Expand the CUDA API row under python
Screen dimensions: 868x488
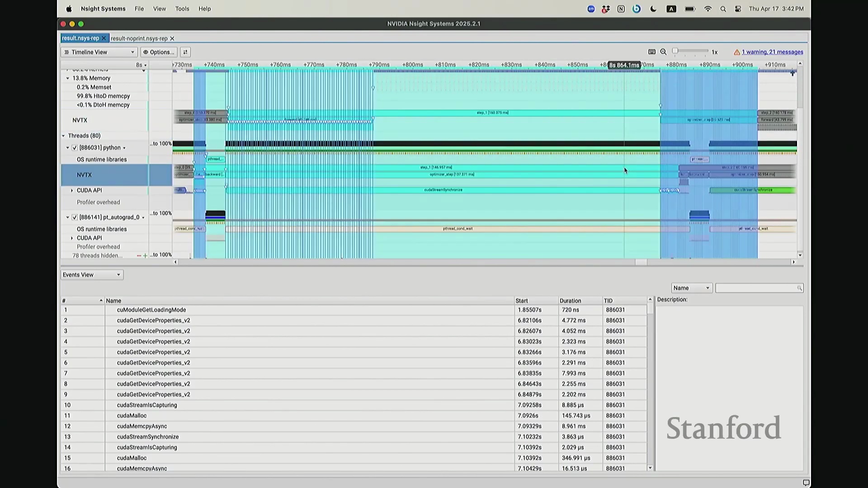[72, 191]
